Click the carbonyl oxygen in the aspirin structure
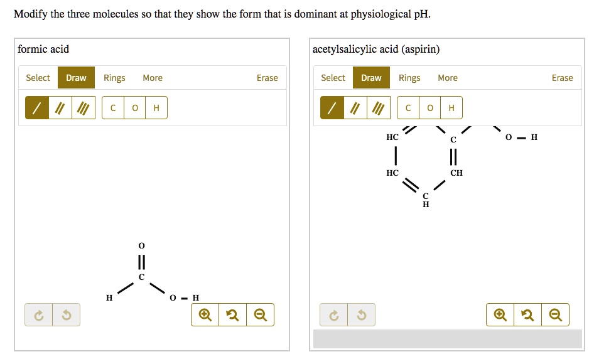 pyautogui.click(x=507, y=137)
